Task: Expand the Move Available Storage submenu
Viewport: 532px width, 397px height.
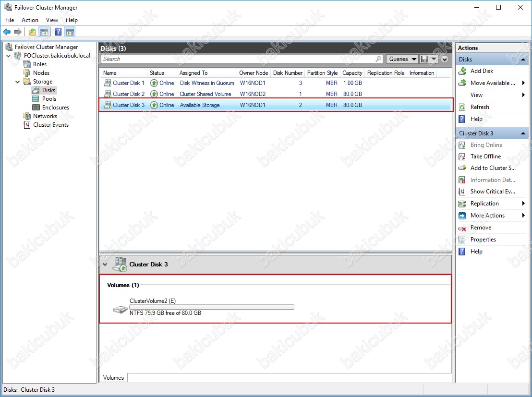Action: (x=523, y=83)
